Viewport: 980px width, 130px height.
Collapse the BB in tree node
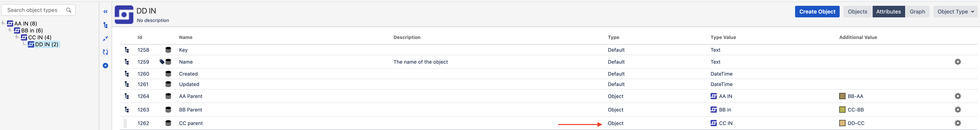(x=10, y=30)
